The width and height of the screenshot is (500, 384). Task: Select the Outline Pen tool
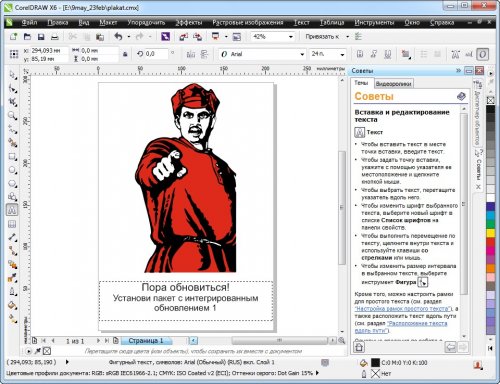[x=13, y=292]
